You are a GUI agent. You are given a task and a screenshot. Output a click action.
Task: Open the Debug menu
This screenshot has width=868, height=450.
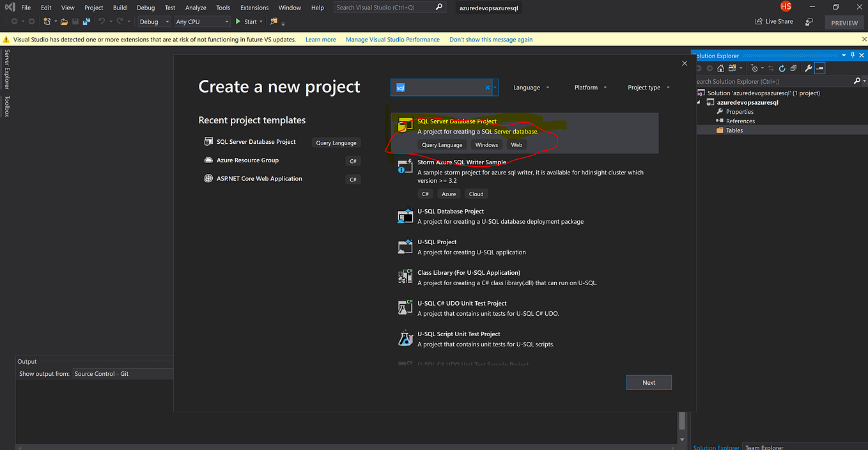click(x=146, y=8)
